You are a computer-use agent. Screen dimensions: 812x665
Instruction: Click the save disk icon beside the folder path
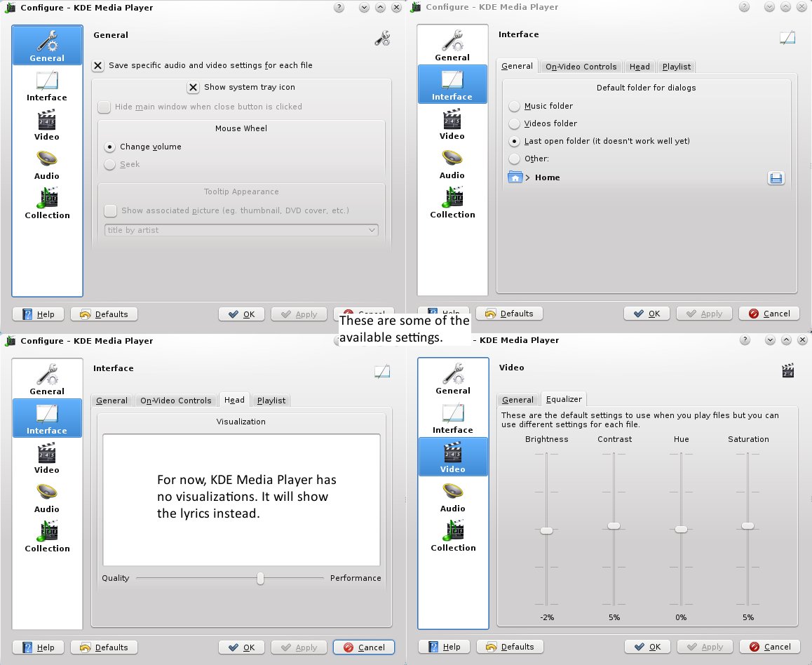click(776, 178)
